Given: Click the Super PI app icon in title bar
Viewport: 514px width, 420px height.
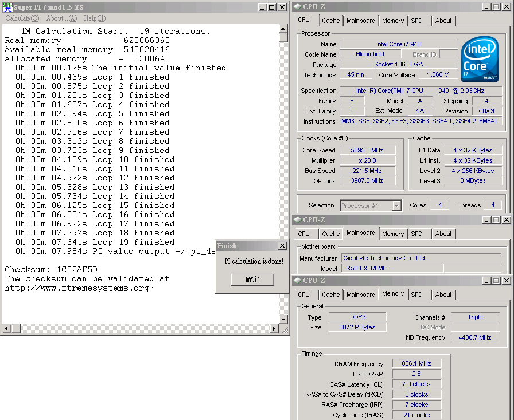Looking at the screenshot, I should pos(7,7).
